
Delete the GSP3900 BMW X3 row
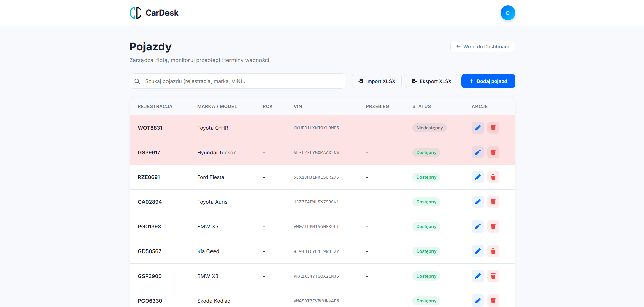tap(493, 276)
